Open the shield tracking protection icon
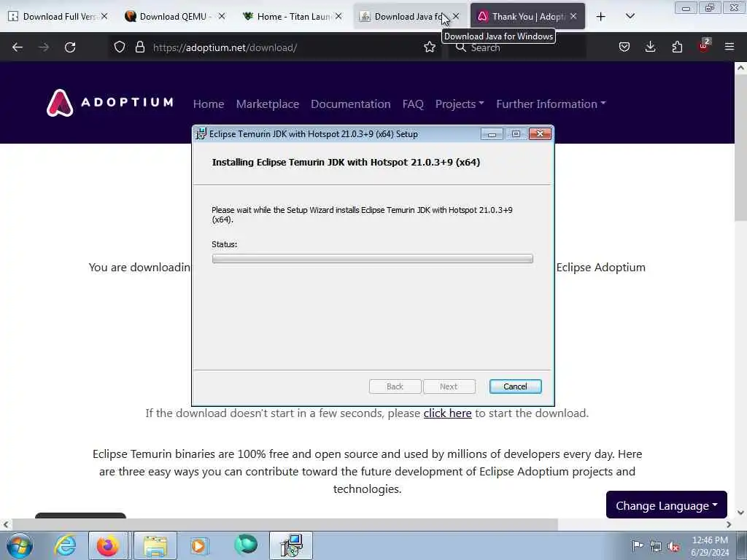The width and height of the screenshot is (747, 560). 120,47
